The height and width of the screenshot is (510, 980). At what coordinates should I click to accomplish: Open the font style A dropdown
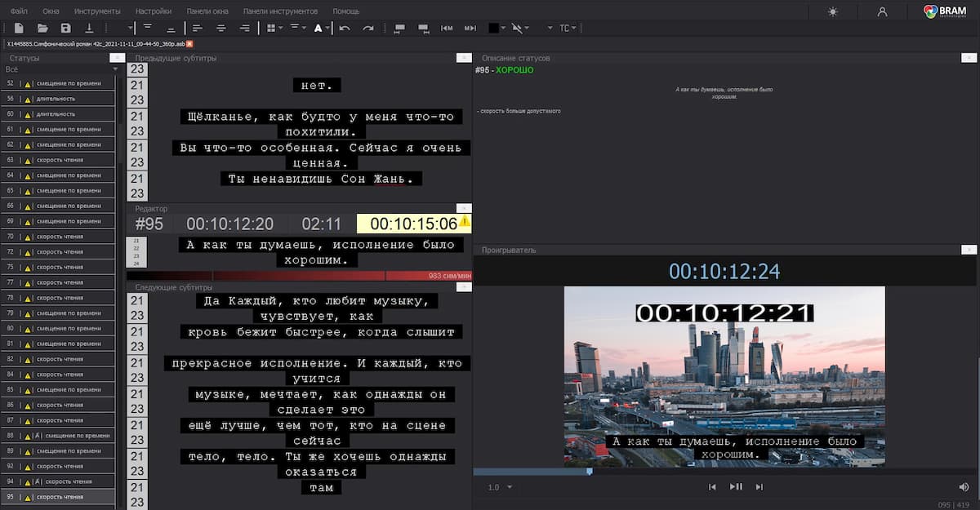click(322, 28)
